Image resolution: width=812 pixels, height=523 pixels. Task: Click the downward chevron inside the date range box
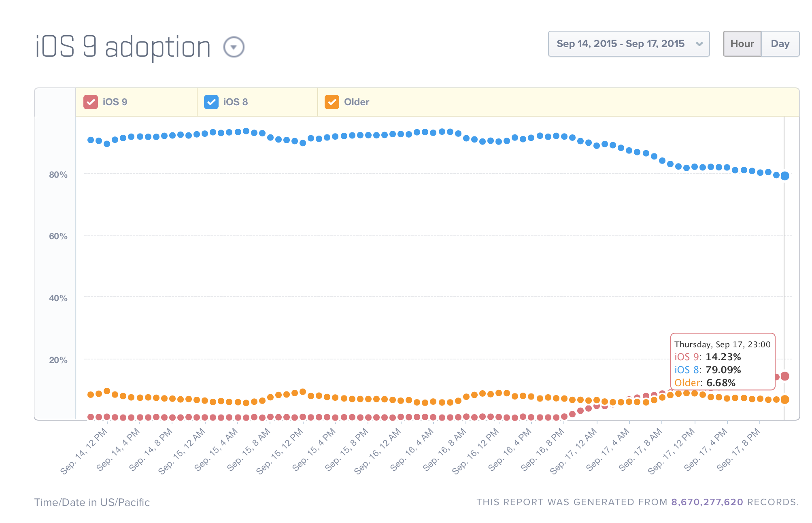(700, 44)
